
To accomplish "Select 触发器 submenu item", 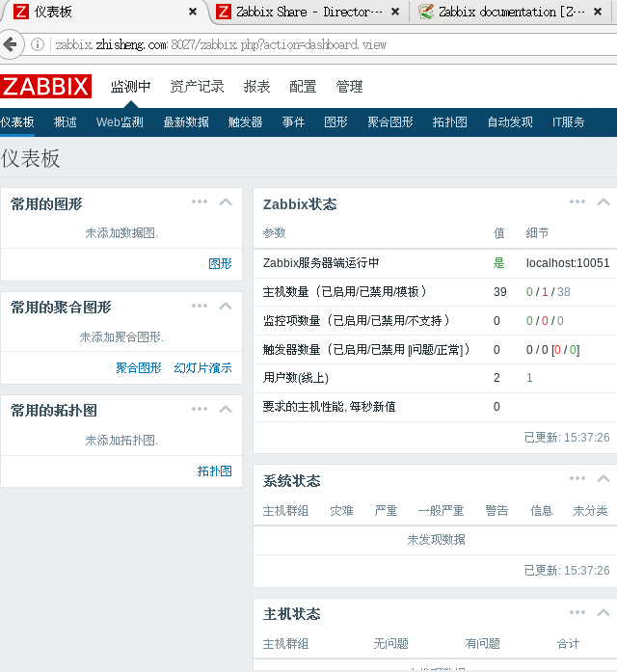I will (245, 122).
